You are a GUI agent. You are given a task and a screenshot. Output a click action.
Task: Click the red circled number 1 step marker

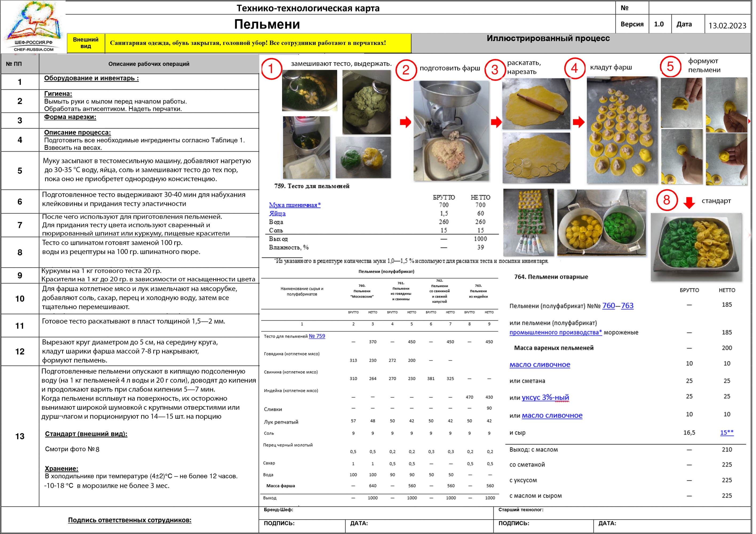(x=272, y=69)
